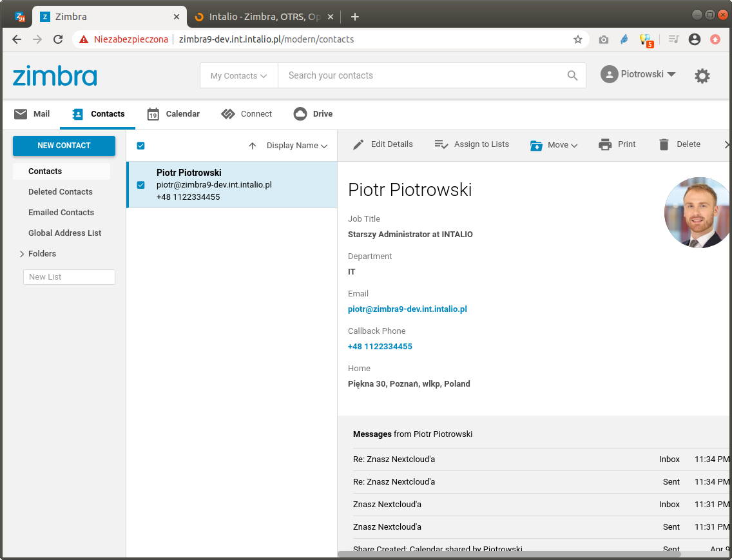Click the New List input field
732x560 pixels.
coord(69,277)
